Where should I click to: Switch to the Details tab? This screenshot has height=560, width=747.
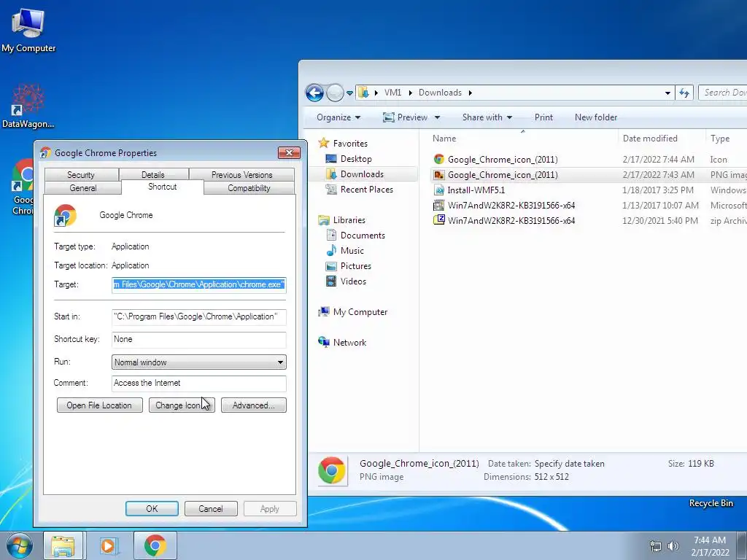pyautogui.click(x=153, y=175)
